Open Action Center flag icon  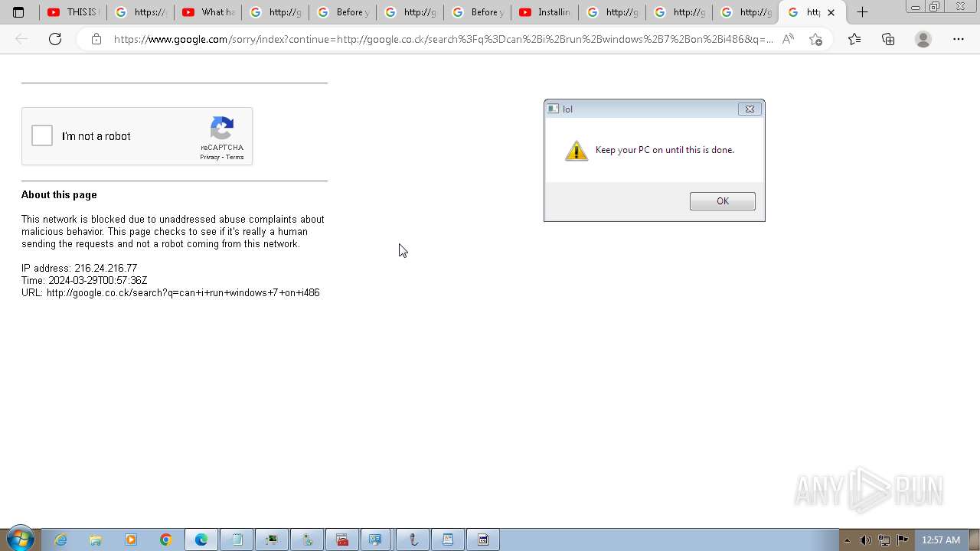pyautogui.click(x=903, y=540)
